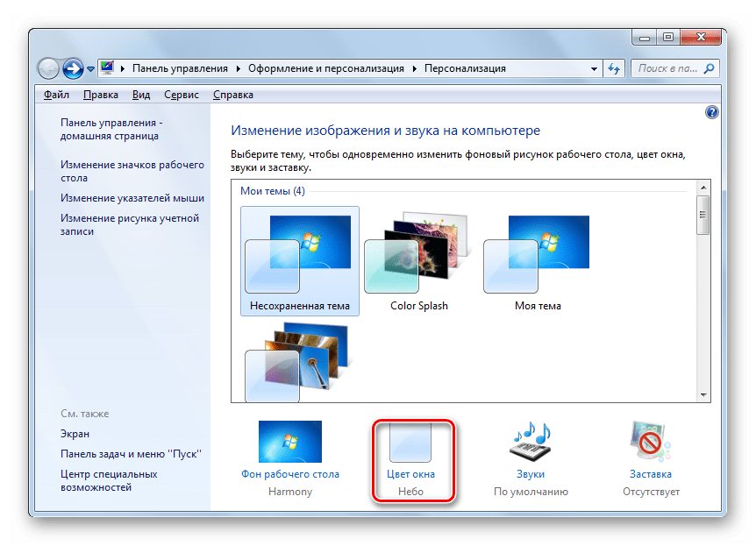Click the blue help question mark icon

point(711,112)
